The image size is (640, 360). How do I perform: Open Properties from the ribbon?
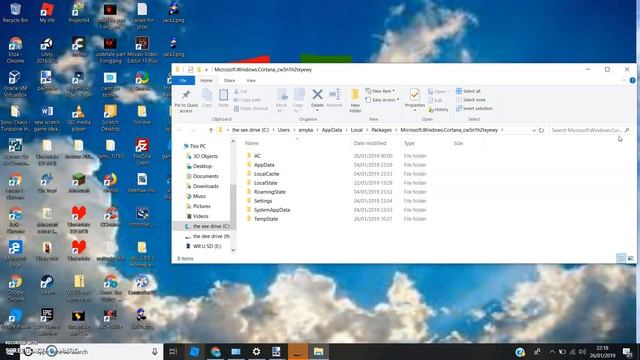[x=415, y=99]
